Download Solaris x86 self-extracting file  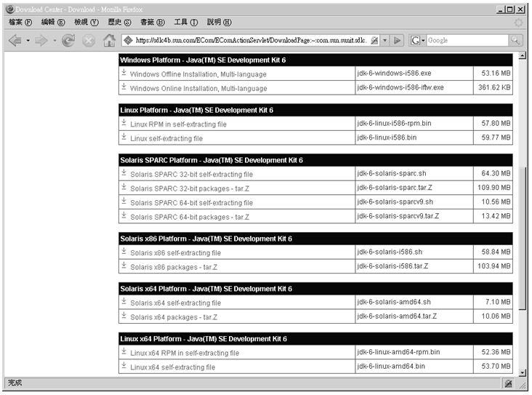click(176, 253)
